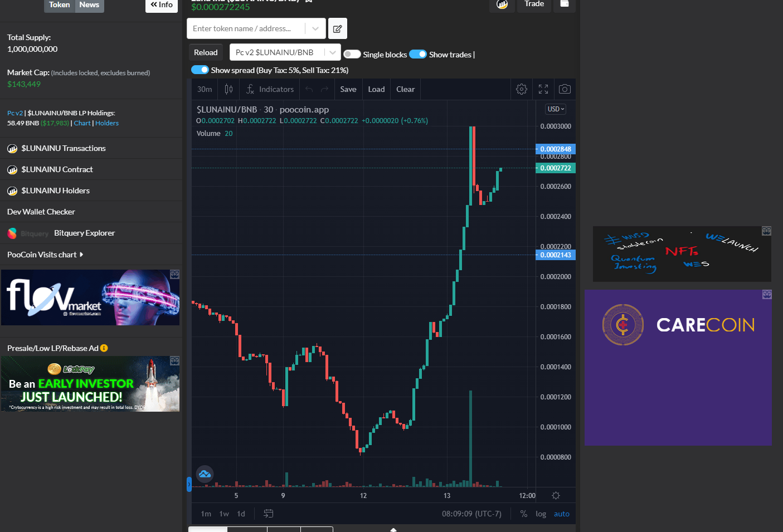
Task: Click the cloud chart logo icon
Action: tap(205, 474)
